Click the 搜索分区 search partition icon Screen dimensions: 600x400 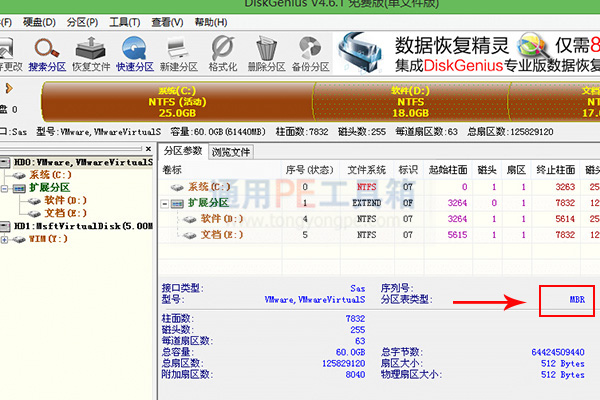pyautogui.click(x=47, y=54)
